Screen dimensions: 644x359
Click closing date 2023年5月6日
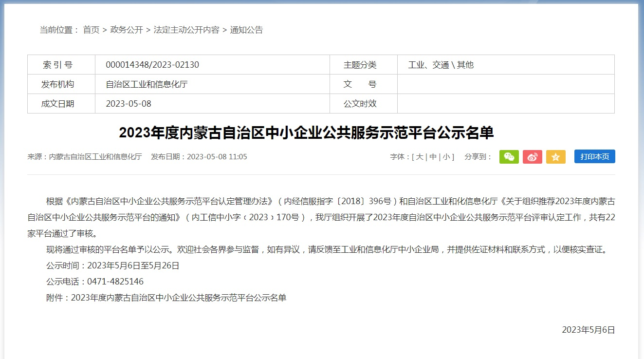click(589, 330)
